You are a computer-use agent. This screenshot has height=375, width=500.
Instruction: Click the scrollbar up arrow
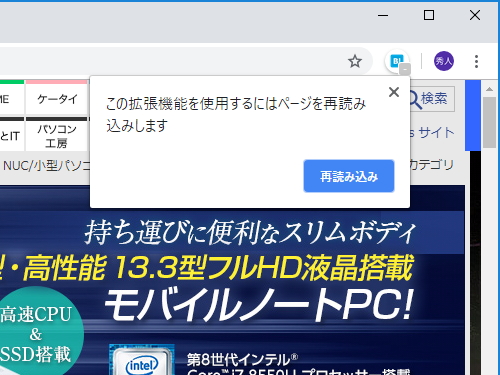pos(489,89)
